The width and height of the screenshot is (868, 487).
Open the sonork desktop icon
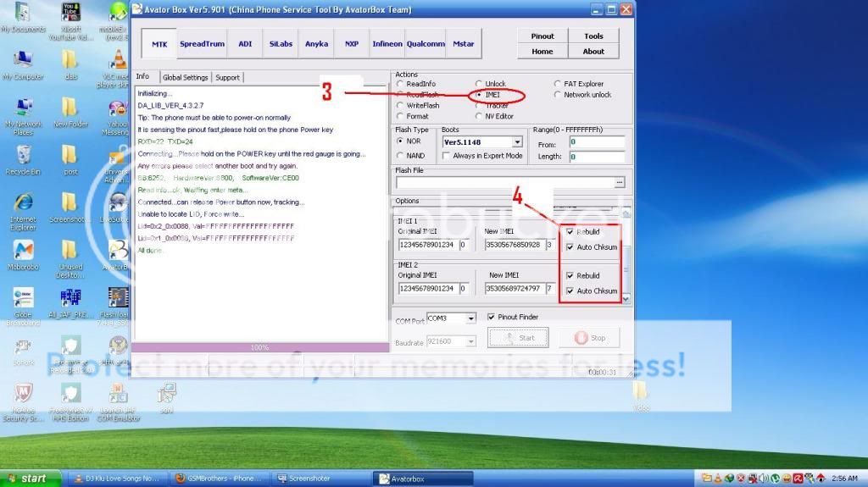coord(23,351)
